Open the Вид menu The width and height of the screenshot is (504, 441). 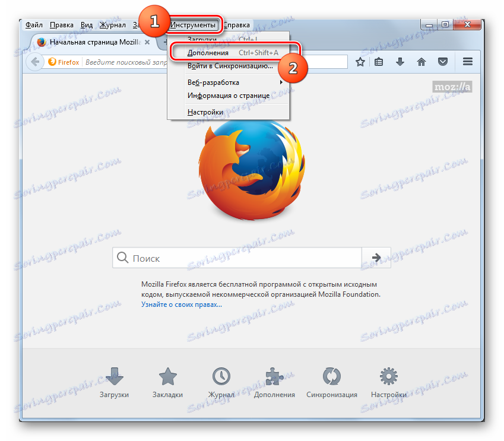[x=87, y=25]
